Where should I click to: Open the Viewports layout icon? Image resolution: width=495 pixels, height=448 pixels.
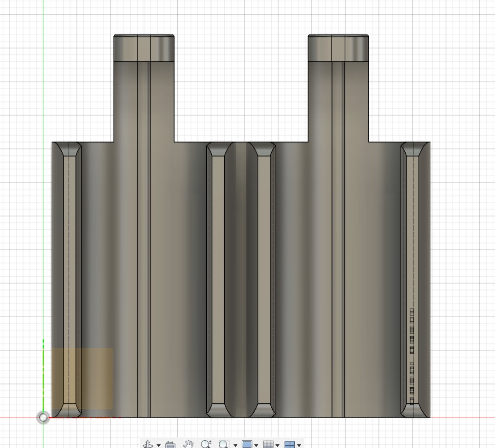pos(290,444)
